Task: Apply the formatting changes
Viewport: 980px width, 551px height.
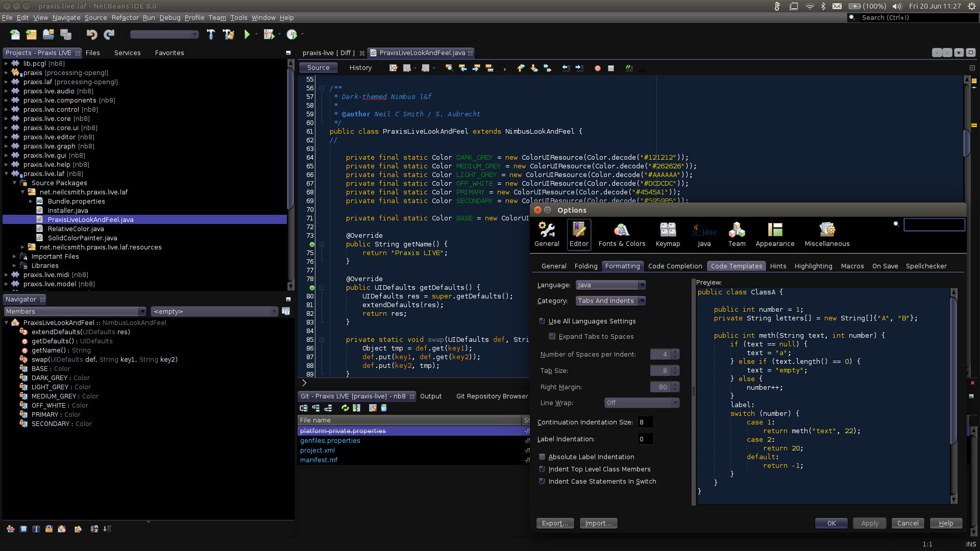Action: 869,523
